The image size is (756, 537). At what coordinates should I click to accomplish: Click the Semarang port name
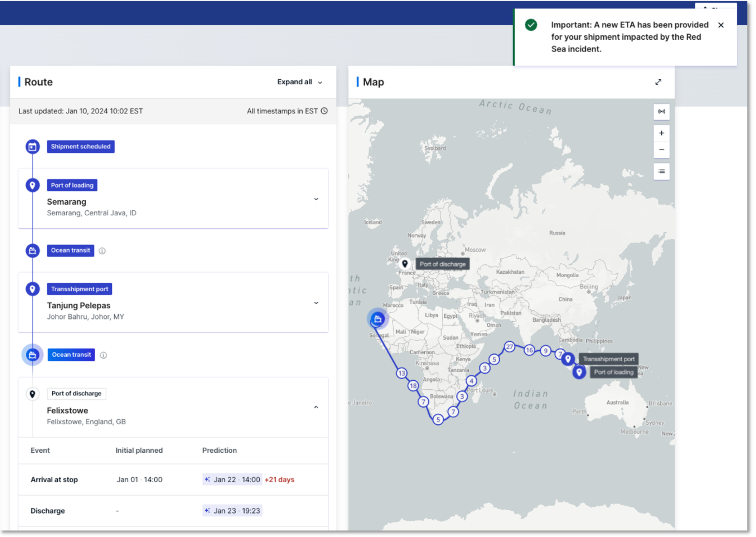click(67, 202)
